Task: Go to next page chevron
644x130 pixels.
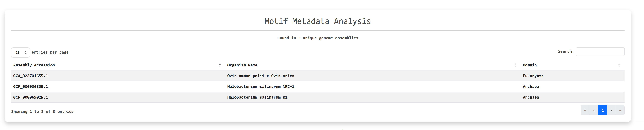Action: point(611,110)
